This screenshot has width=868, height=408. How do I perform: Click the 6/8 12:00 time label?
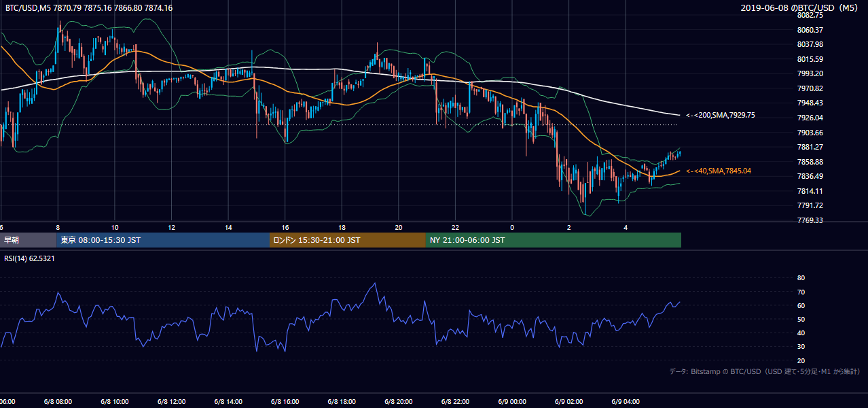click(172, 402)
